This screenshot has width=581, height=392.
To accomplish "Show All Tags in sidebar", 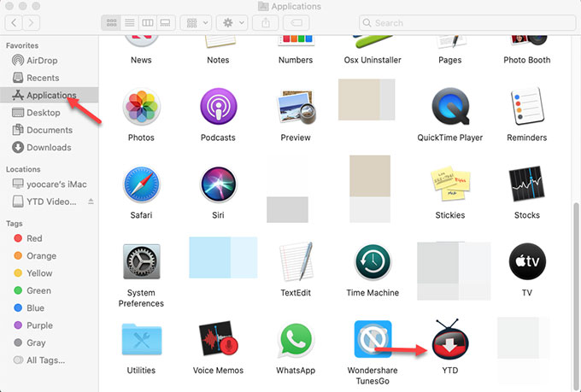I will [x=49, y=360].
